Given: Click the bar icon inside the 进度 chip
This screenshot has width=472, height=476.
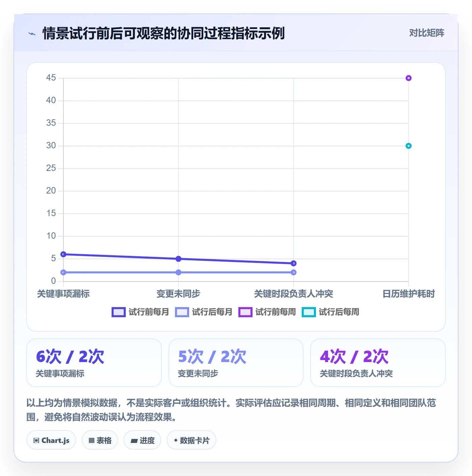Looking at the screenshot, I should 134,441.
